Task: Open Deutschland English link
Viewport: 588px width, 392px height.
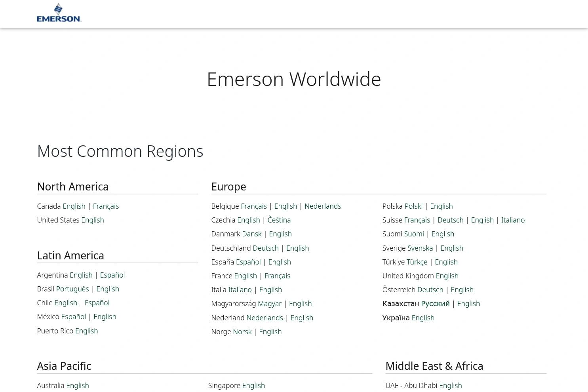Action: (x=298, y=248)
